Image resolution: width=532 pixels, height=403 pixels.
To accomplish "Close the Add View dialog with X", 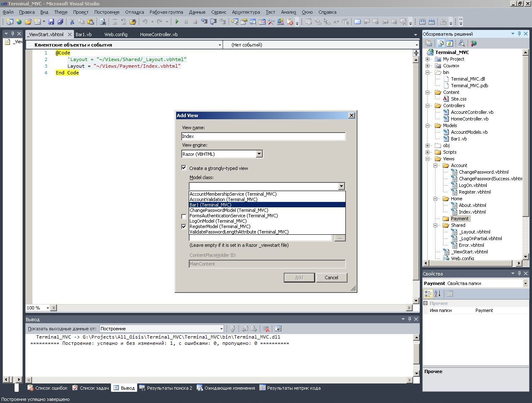I will (x=351, y=115).
